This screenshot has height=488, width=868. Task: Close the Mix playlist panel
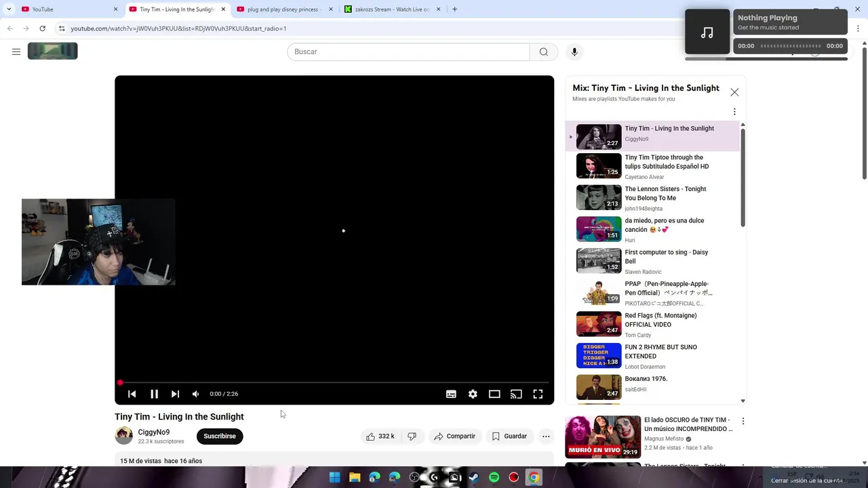tap(734, 92)
